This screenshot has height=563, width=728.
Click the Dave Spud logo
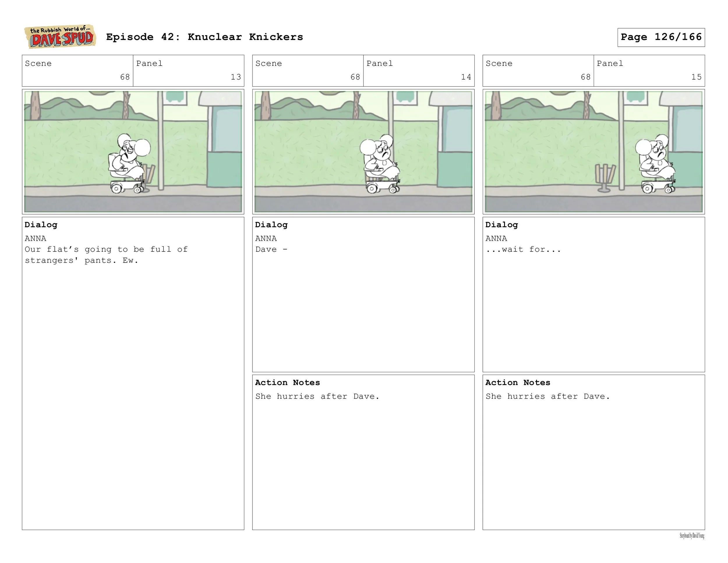coord(60,37)
